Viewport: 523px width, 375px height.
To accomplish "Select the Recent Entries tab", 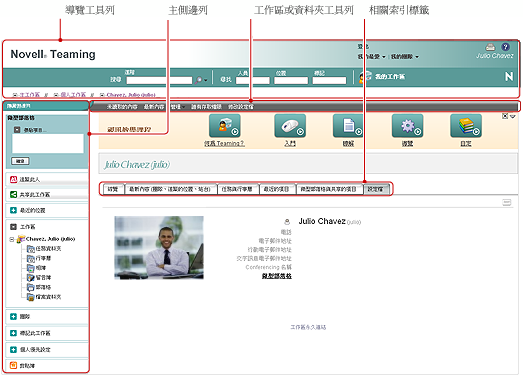I will point(277,189).
